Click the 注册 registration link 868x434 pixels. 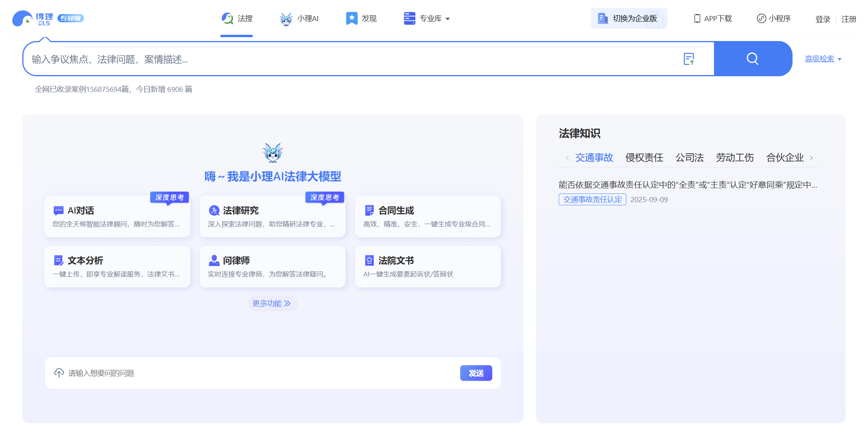click(849, 19)
